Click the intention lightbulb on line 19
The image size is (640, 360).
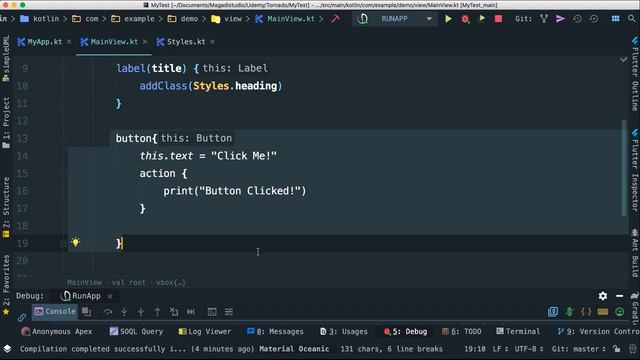click(x=76, y=242)
